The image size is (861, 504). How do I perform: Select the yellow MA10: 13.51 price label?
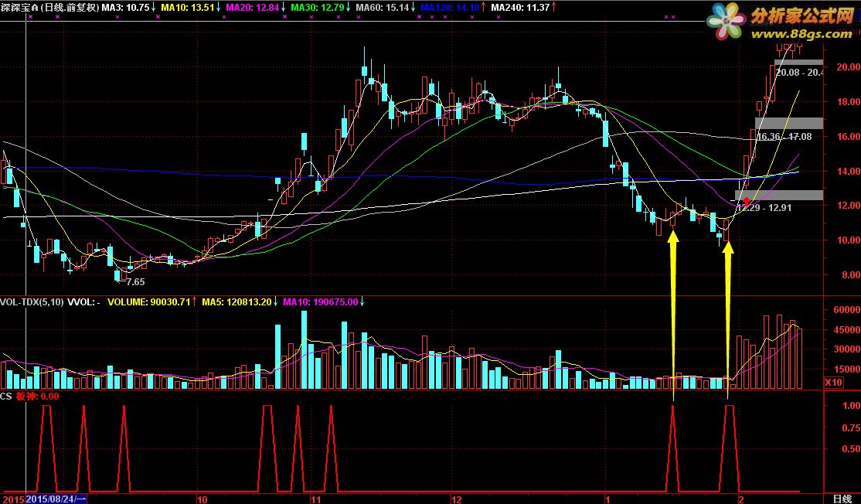coord(187,8)
